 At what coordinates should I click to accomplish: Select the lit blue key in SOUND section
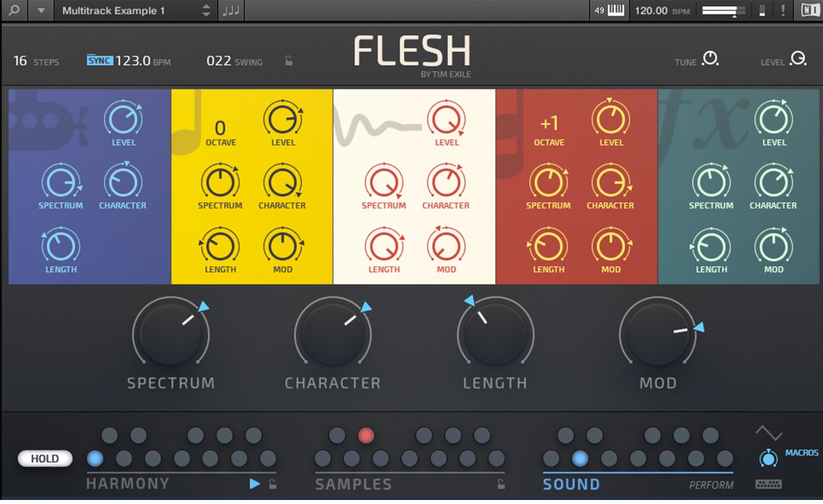pyautogui.click(x=580, y=459)
